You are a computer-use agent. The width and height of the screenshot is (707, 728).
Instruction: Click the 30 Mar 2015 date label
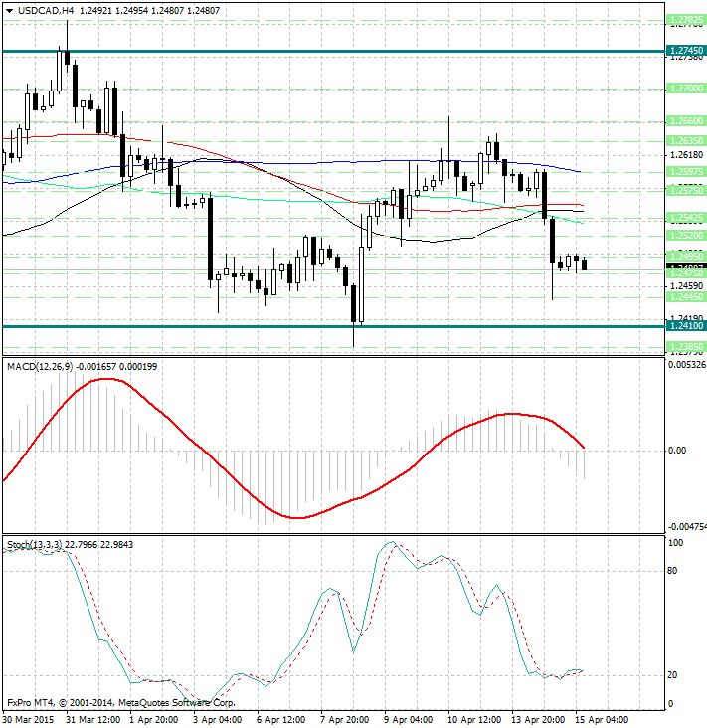29,718
